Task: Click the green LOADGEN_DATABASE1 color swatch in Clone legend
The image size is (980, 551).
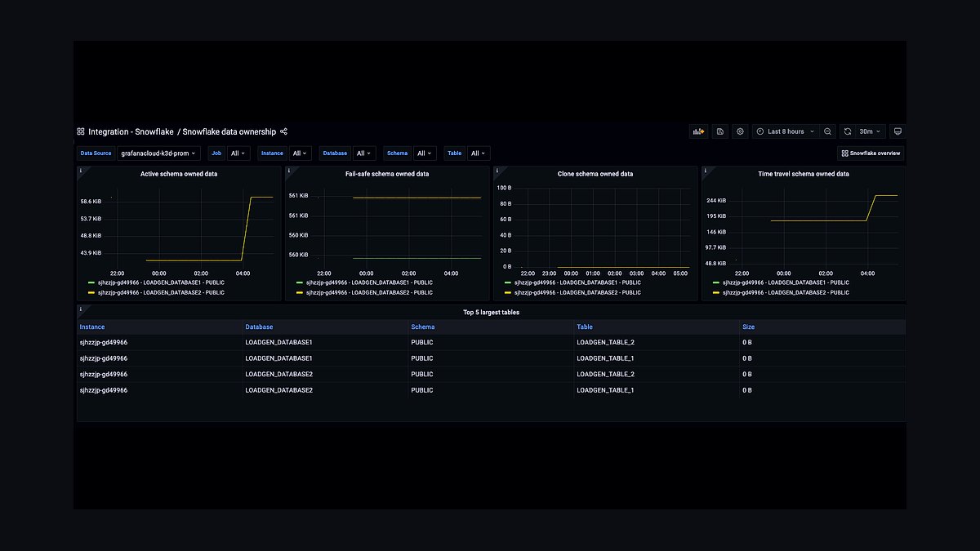Action: [509, 282]
